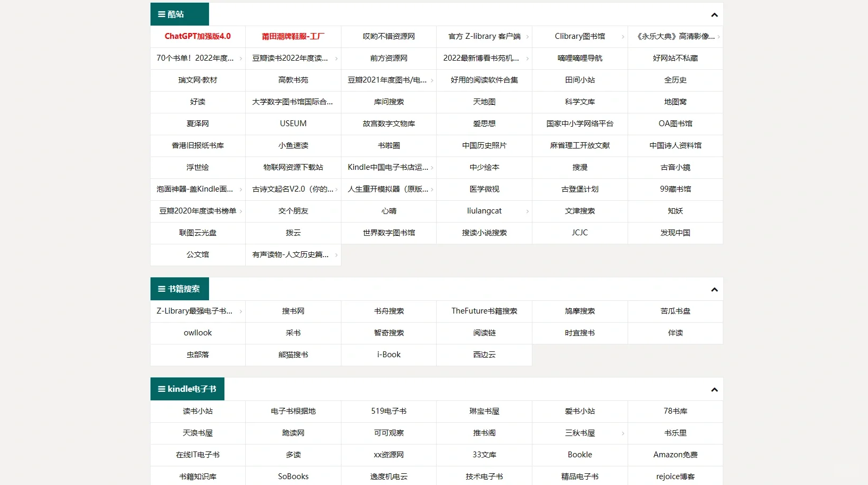Image resolution: width=868 pixels, height=485 pixels.
Task: Open the ChatGPT加强版4.0 link
Action: coord(197,37)
